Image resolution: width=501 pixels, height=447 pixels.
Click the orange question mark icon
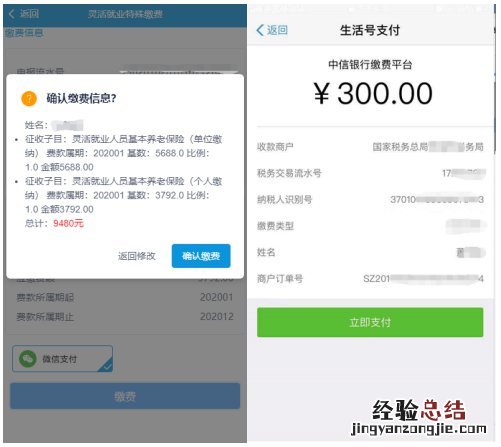click(29, 99)
